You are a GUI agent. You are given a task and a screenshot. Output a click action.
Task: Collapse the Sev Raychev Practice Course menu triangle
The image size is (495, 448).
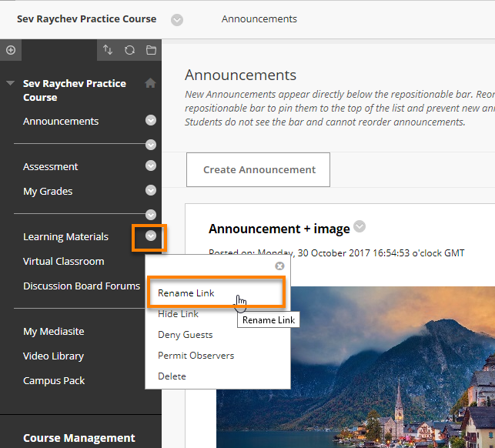tap(10, 83)
